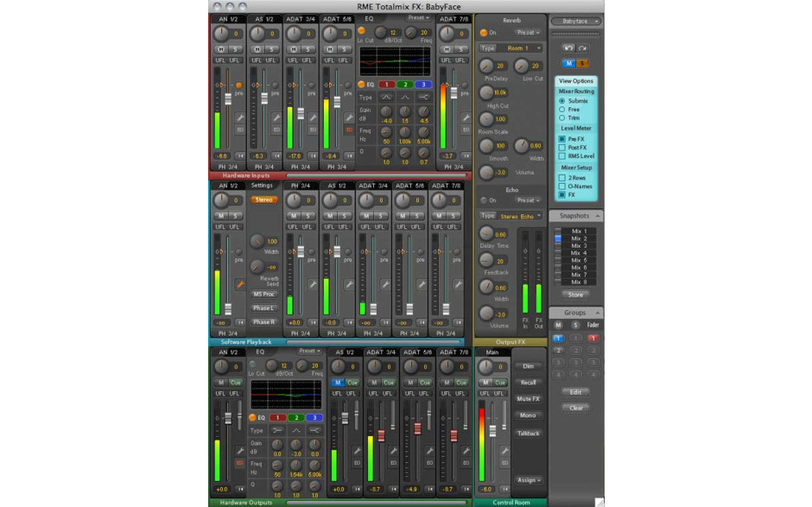Disable Lo Cut in the Hardware Inputs EQ
The width and height of the screenshot is (812, 507).
[x=361, y=30]
